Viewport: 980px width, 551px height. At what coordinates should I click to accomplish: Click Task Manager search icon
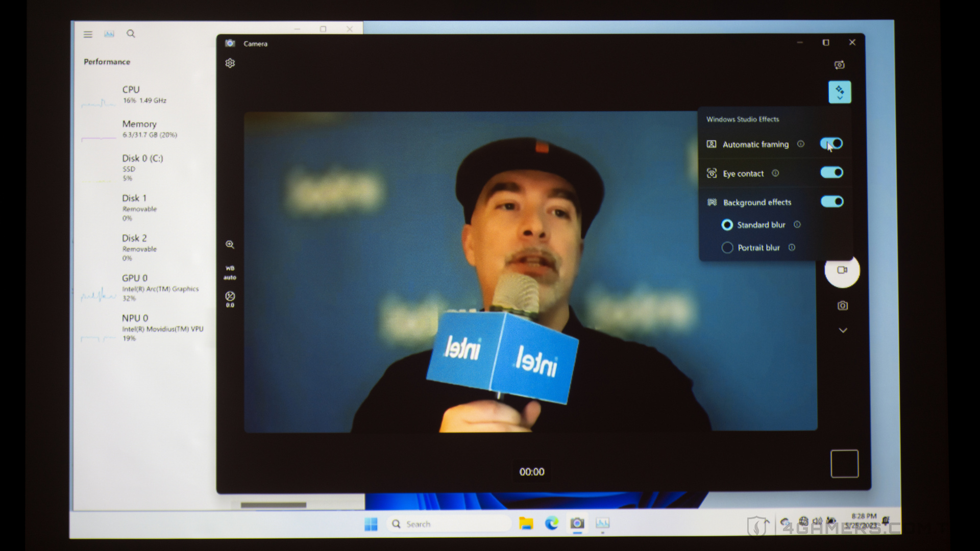pyautogui.click(x=131, y=34)
